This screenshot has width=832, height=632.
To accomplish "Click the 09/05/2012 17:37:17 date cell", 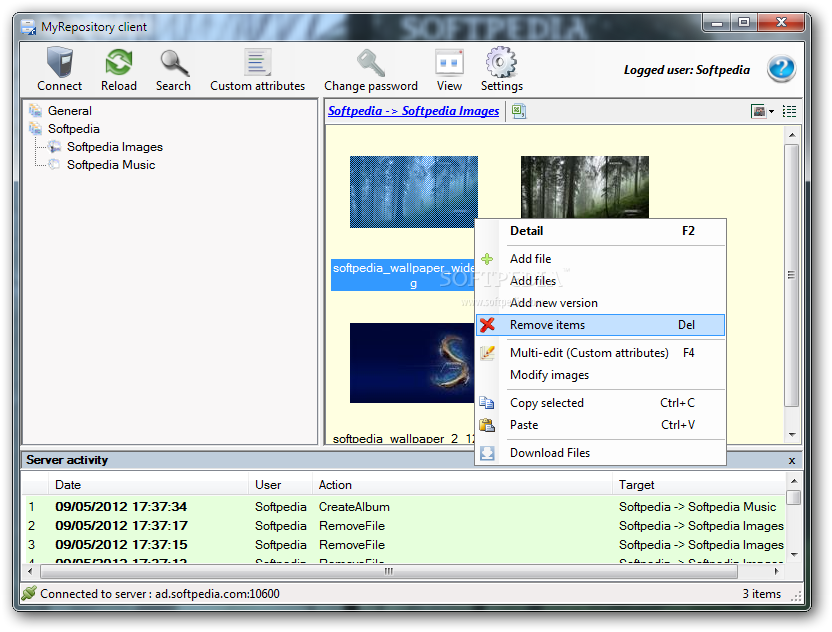I will 121,526.
